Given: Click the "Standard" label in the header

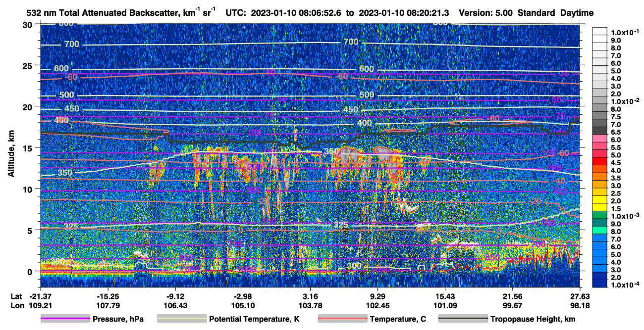Looking at the screenshot, I should coord(536,13).
